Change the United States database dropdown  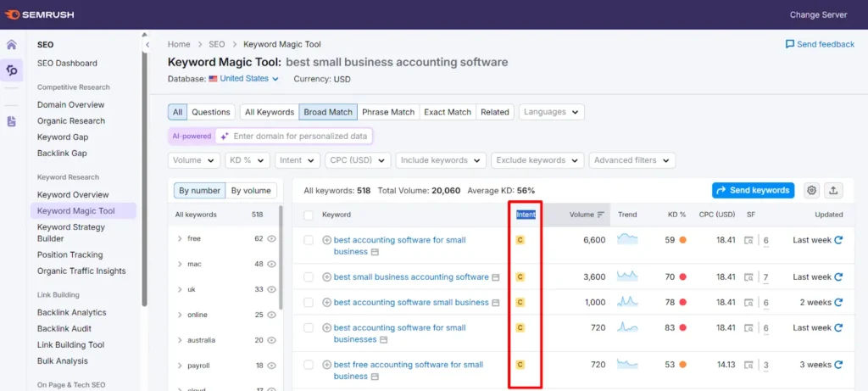[x=243, y=79]
